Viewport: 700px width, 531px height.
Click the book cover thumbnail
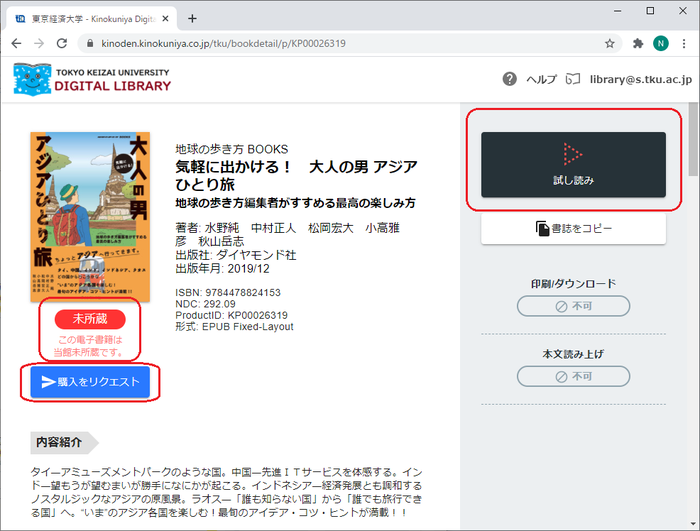pos(90,217)
